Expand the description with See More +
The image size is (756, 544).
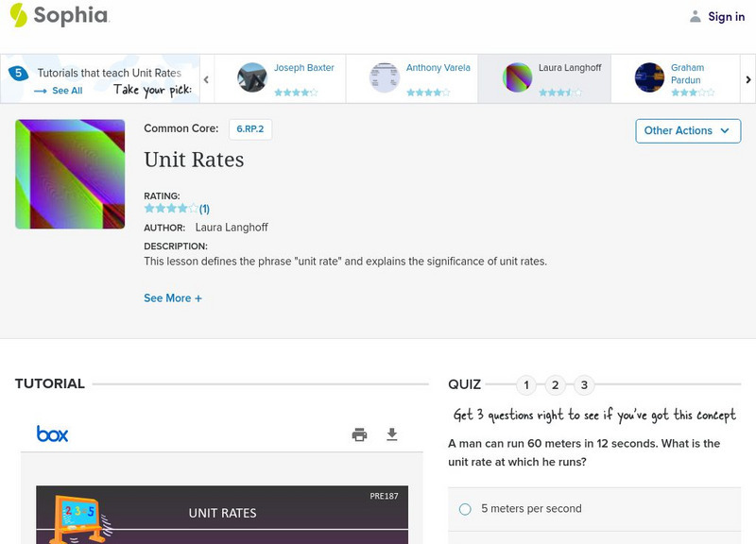point(173,298)
